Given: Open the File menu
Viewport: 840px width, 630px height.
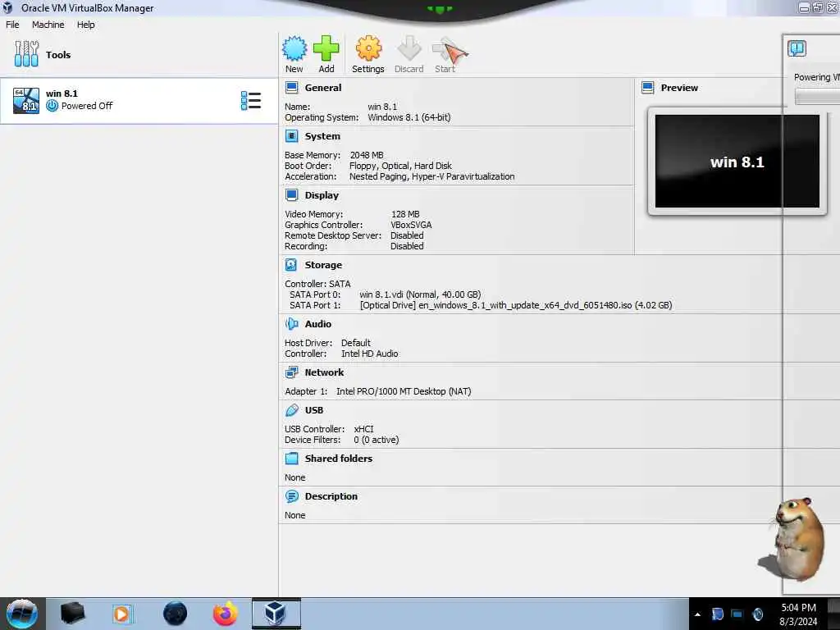Looking at the screenshot, I should (12, 25).
